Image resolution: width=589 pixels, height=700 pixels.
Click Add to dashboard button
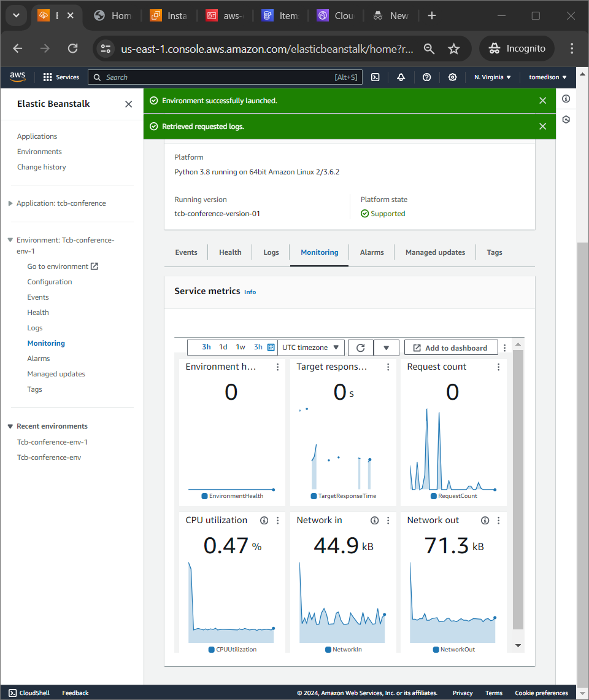pos(451,348)
